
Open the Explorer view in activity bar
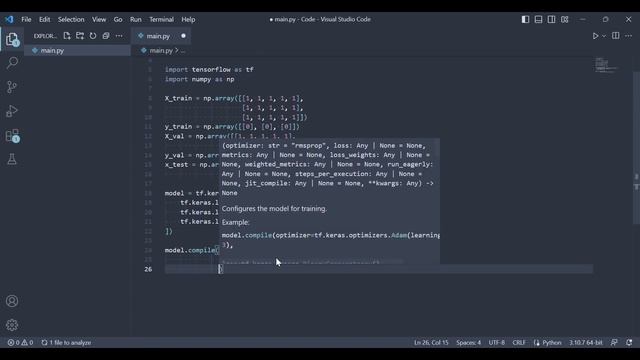point(12,40)
